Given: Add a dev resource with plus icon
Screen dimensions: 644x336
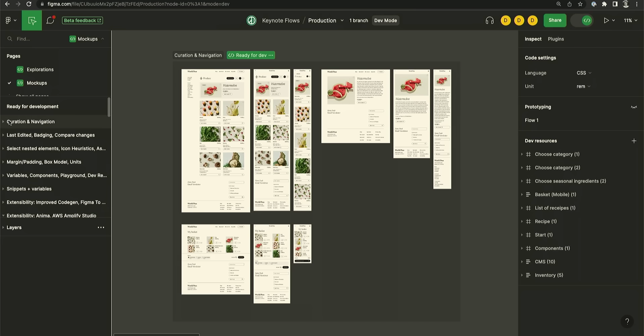Looking at the screenshot, I should [x=634, y=141].
